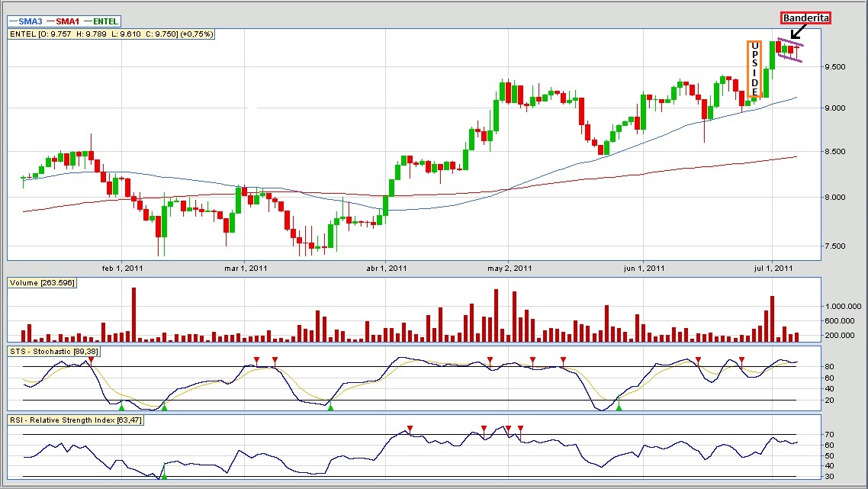This screenshot has height=489, width=868.
Task: Select the ENTEL OHLC price info label
Action: 111,34
